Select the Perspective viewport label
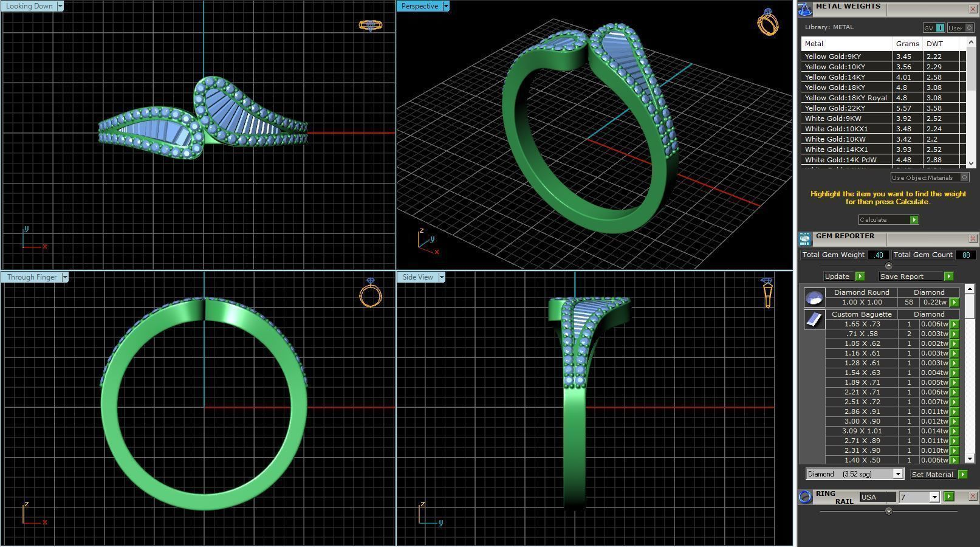This screenshot has width=980, height=547. pos(420,6)
